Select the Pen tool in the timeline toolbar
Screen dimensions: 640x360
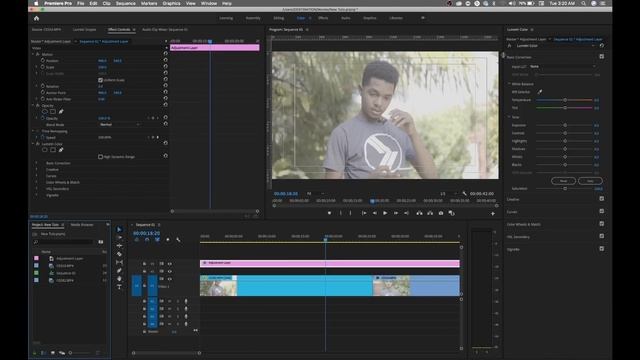(119, 271)
